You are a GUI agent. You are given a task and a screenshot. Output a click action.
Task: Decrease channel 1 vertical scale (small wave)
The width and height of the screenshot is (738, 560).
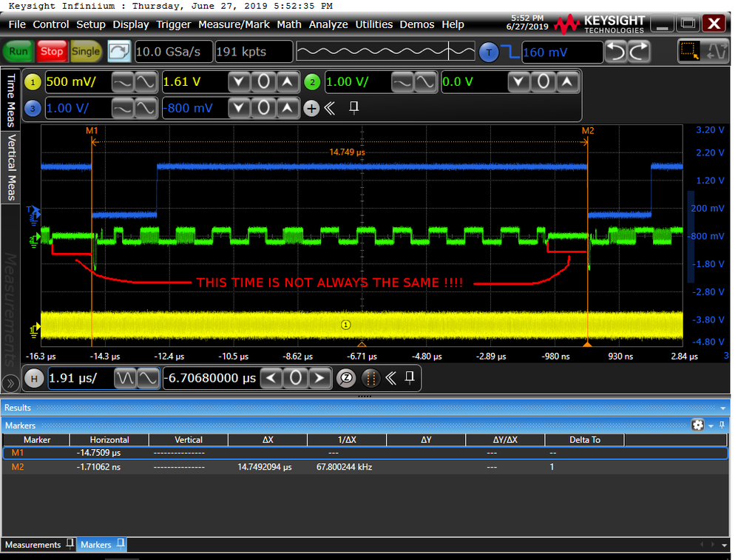[x=123, y=82]
